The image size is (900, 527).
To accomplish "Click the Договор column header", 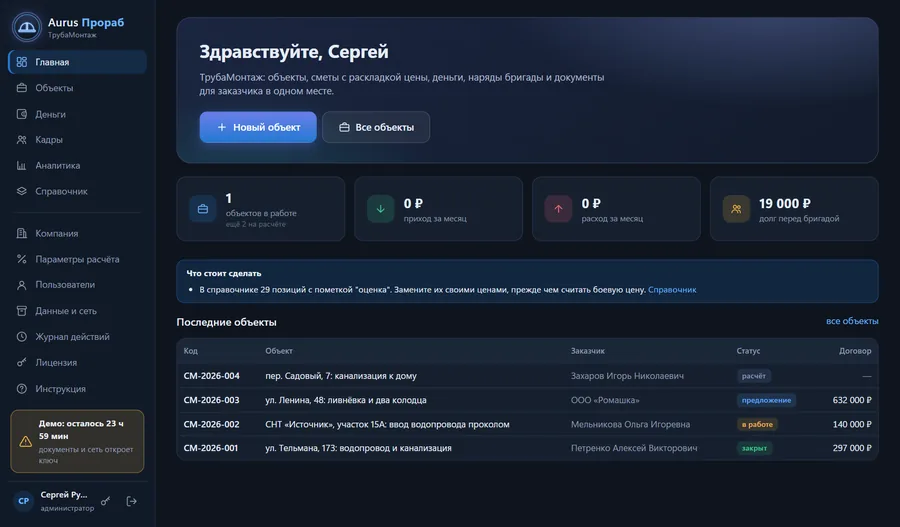I will point(855,351).
